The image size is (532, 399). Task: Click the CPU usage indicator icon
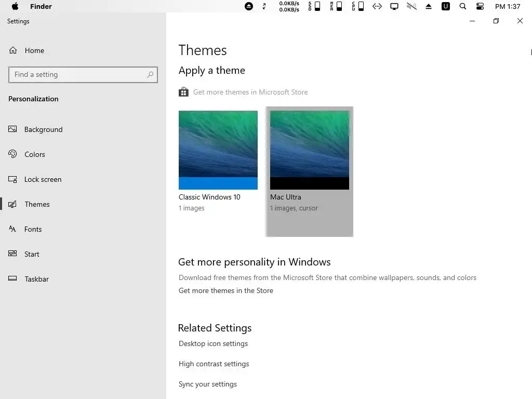click(x=357, y=6)
